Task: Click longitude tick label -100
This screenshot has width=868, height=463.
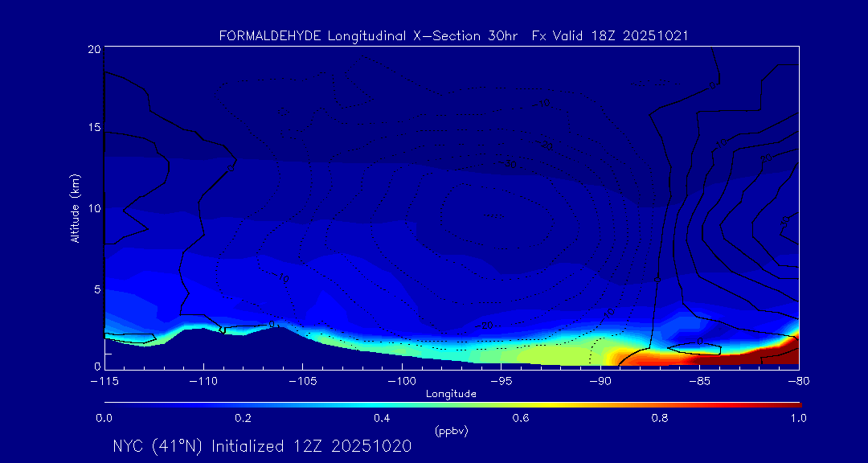Action: point(401,382)
